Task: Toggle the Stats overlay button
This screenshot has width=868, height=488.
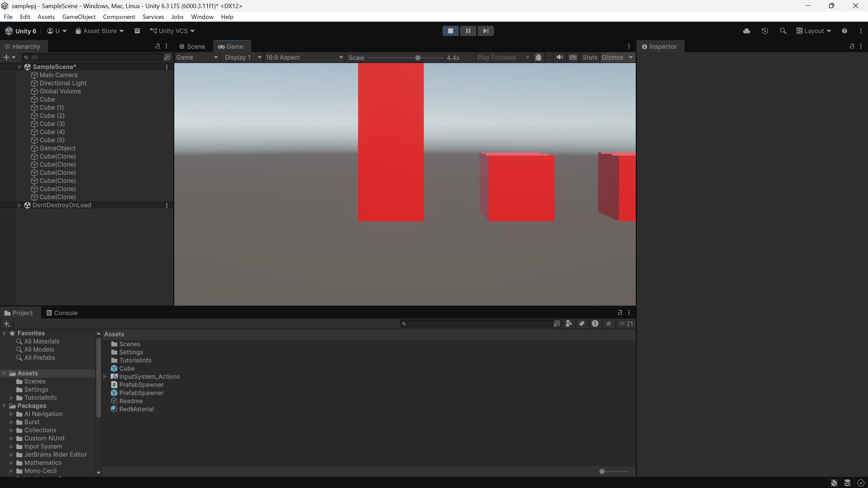Action: pos(589,57)
